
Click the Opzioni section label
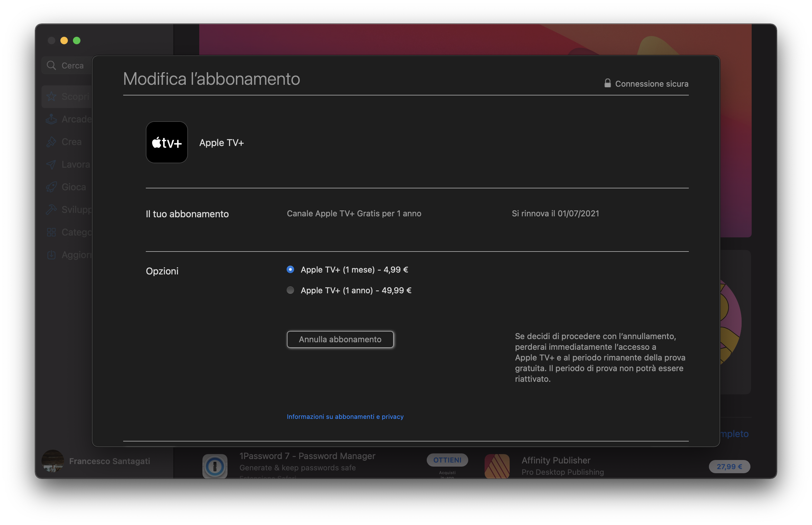coord(162,271)
